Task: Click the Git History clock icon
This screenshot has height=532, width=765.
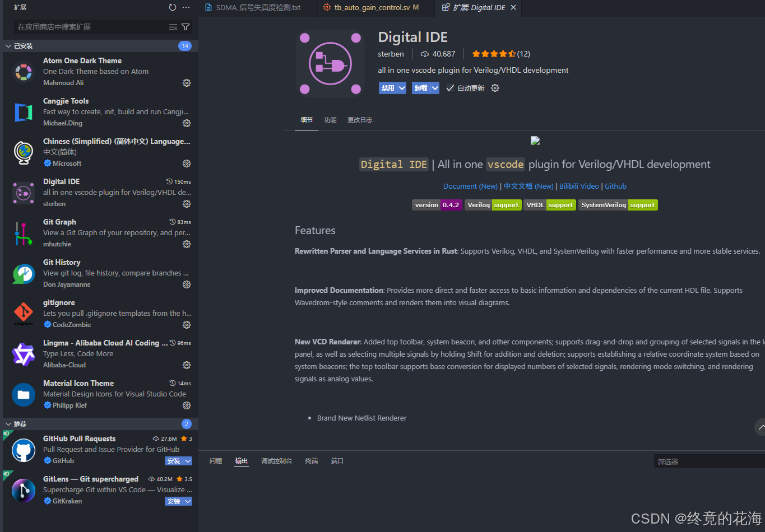Action: (x=24, y=273)
